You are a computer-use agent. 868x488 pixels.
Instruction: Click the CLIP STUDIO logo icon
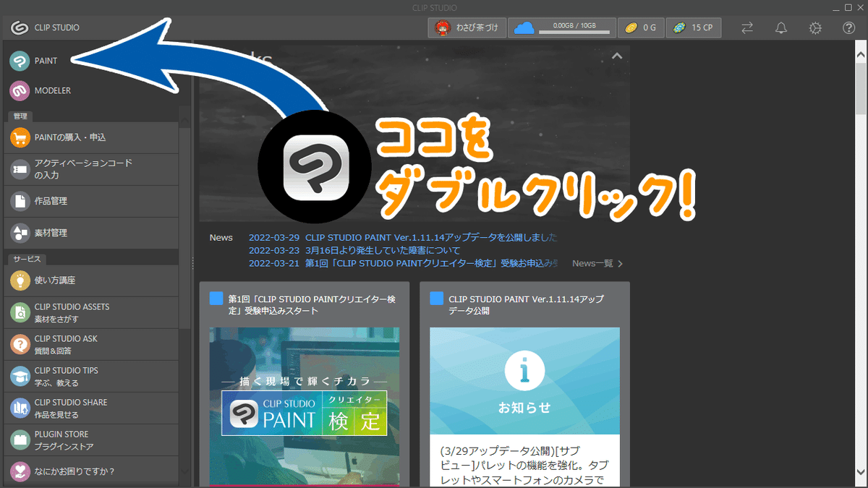tap(20, 28)
